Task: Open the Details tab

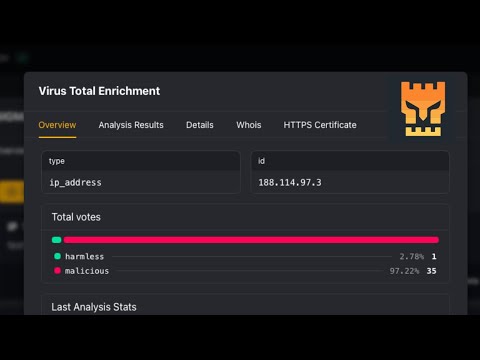Action: [x=200, y=125]
